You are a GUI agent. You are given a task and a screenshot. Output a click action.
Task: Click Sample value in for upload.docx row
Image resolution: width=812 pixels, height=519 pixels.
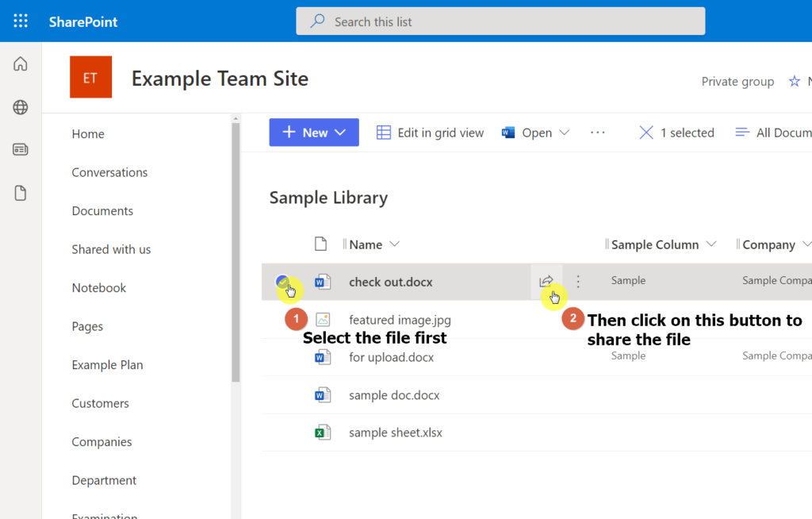coord(628,356)
